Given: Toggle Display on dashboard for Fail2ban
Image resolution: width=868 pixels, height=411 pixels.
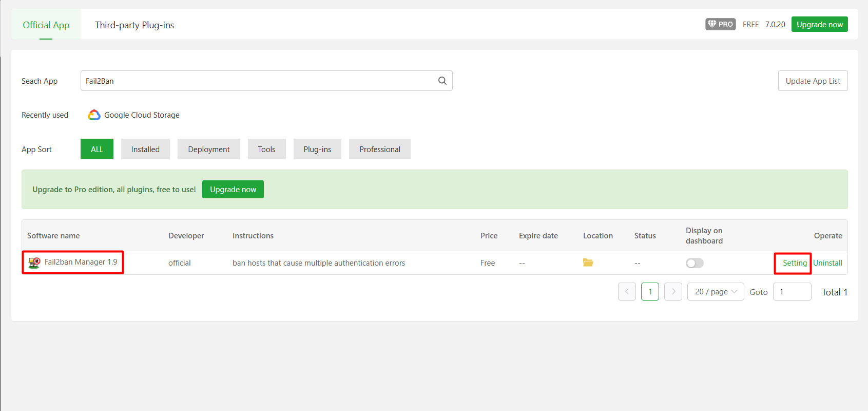Looking at the screenshot, I should 695,263.
